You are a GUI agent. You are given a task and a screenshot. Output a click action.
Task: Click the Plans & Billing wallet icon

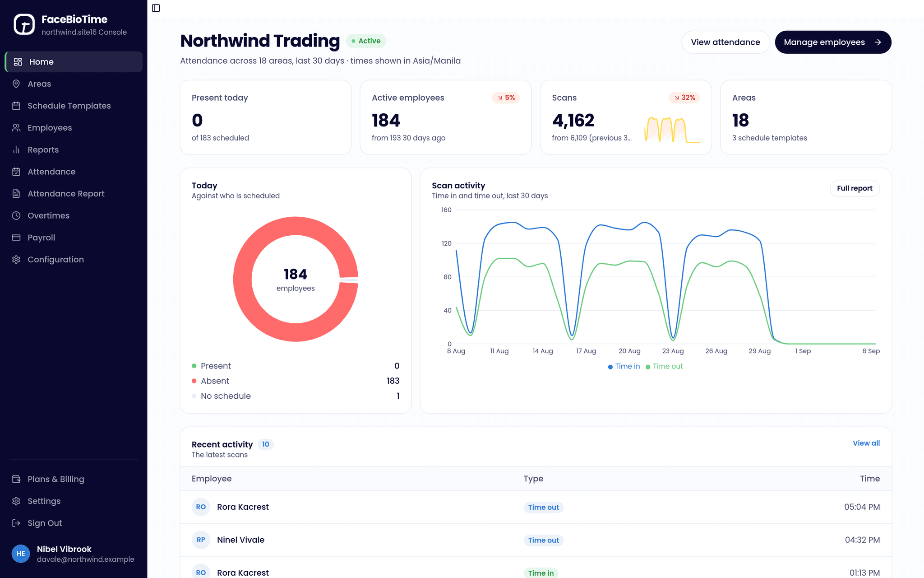16,479
